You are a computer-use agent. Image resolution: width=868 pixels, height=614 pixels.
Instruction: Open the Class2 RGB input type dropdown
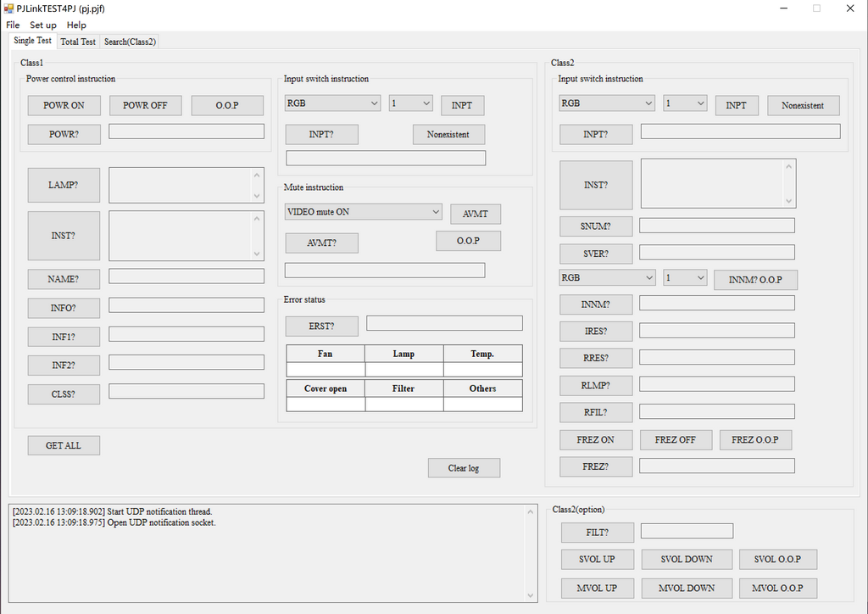(x=607, y=103)
